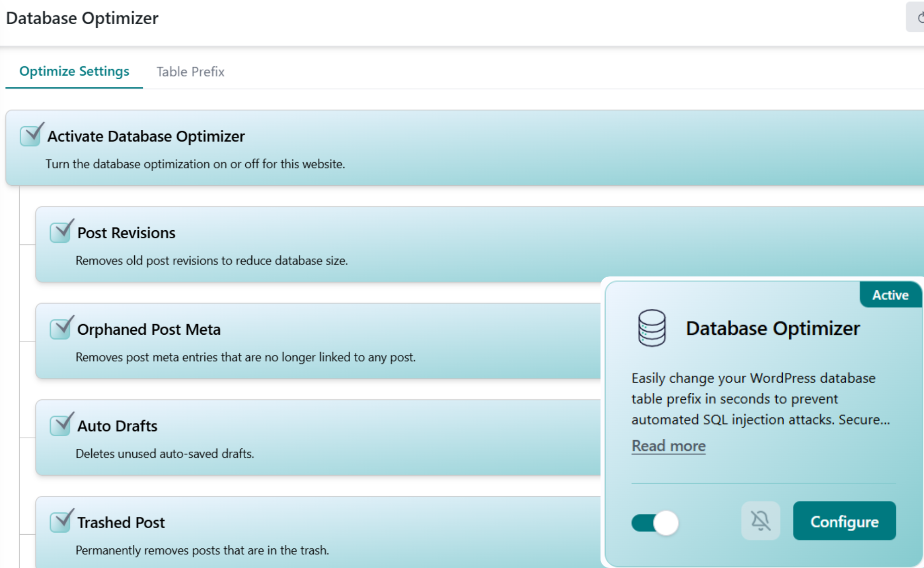Open the Optimize Settings tab
The height and width of the screenshot is (568, 924).
74,71
